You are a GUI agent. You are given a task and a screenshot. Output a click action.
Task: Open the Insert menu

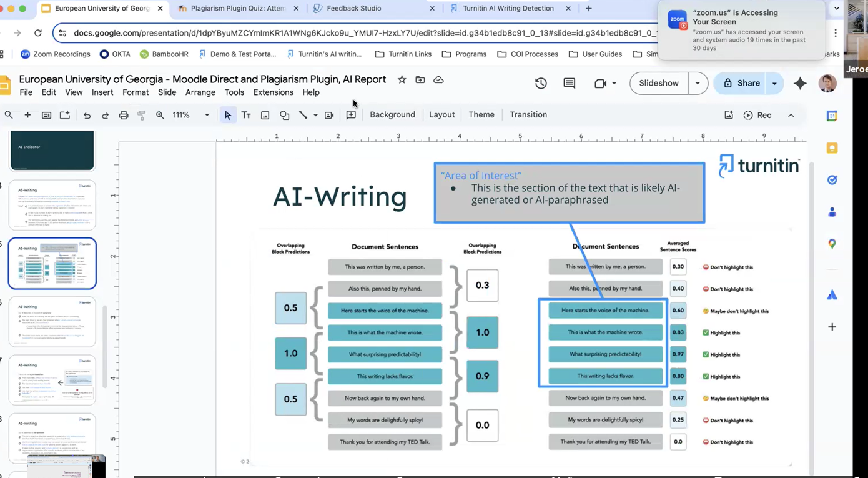click(102, 92)
